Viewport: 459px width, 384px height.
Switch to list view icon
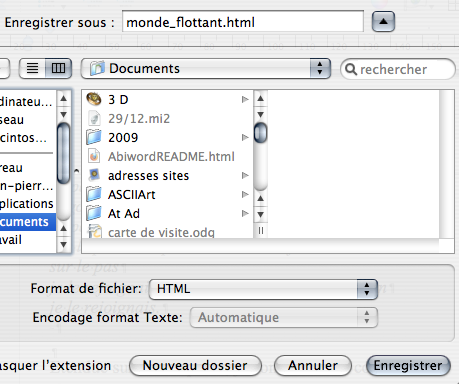point(32,68)
